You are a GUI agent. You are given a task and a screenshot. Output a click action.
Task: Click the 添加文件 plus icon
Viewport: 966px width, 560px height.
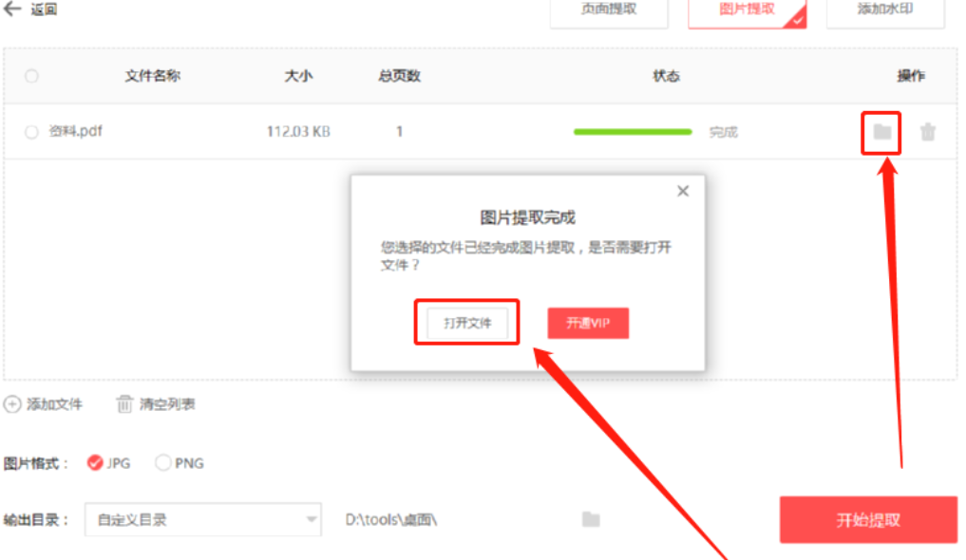click(x=12, y=404)
